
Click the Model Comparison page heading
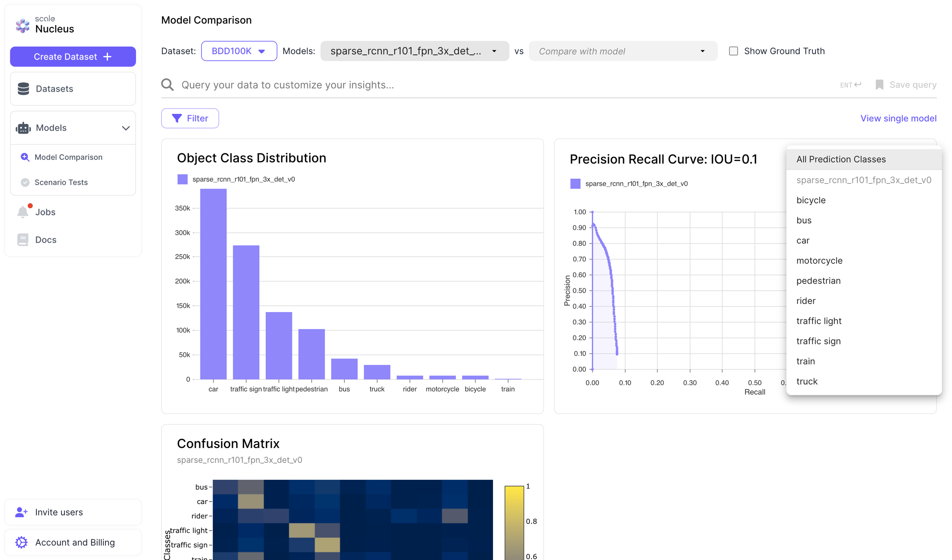click(x=206, y=20)
